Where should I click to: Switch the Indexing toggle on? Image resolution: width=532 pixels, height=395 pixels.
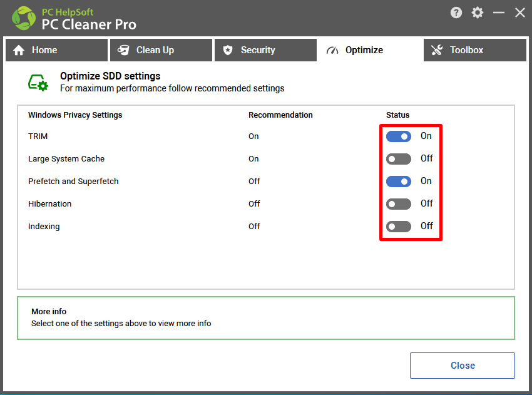[399, 227]
